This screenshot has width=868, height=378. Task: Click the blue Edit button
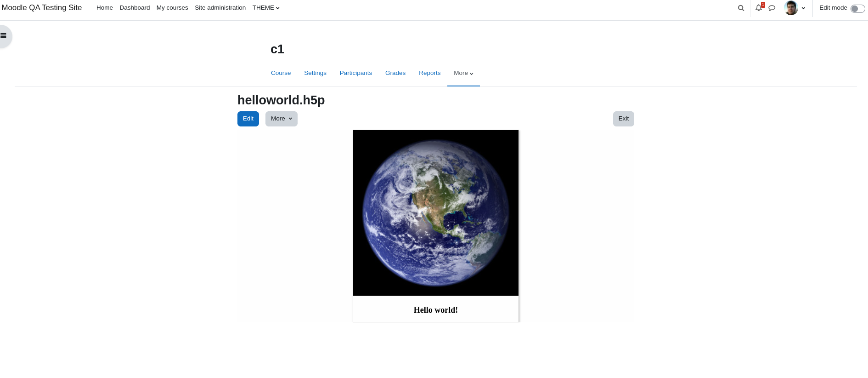pyautogui.click(x=248, y=119)
